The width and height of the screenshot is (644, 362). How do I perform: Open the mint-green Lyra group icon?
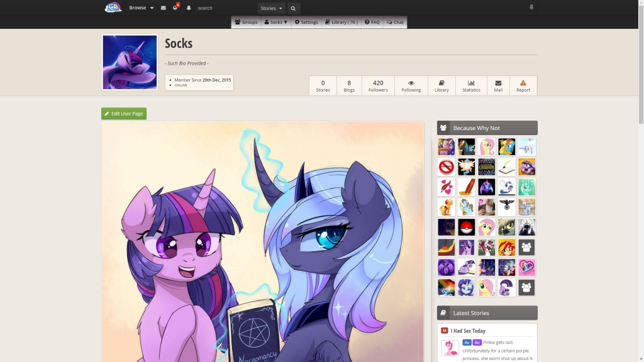[x=526, y=187]
